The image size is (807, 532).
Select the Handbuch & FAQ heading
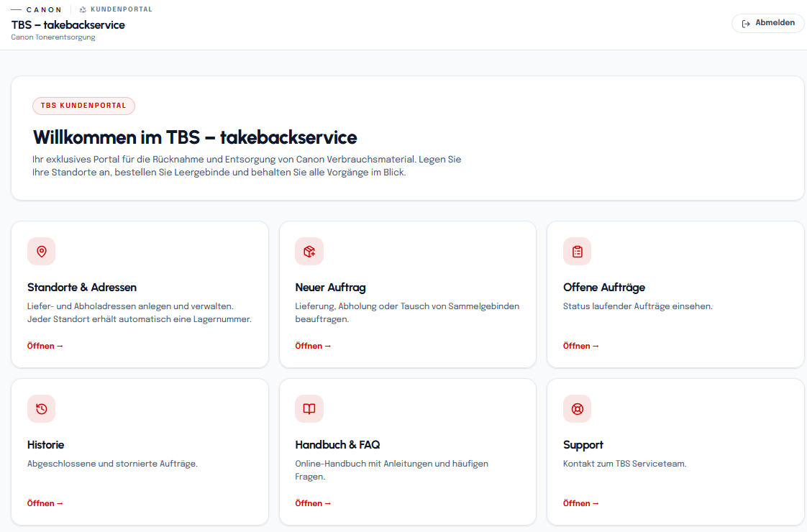coord(337,444)
